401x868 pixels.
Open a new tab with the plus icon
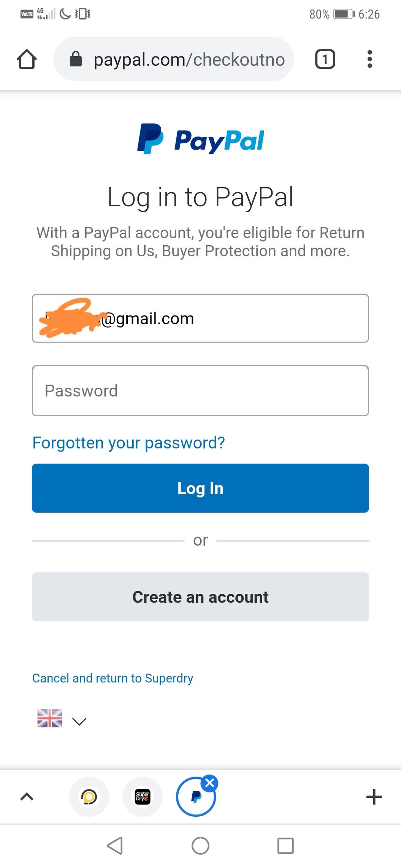[x=374, y=797]
